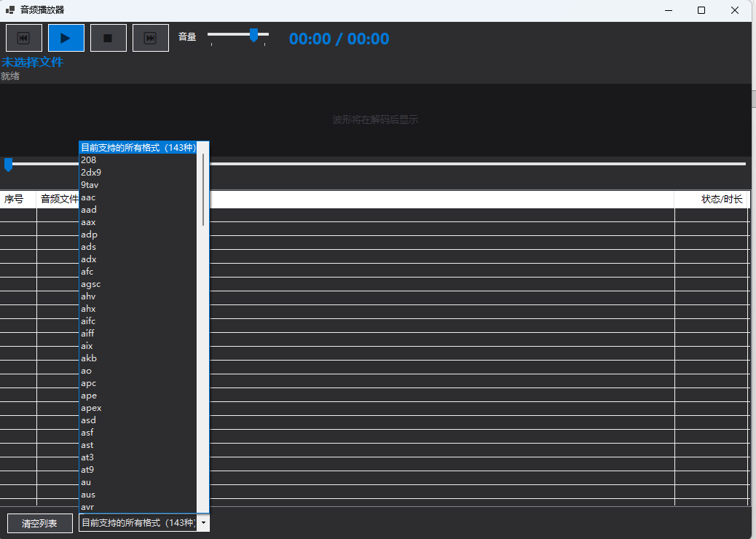Open format filter dropdown arrow at bottom

click(x=203, y=522)
